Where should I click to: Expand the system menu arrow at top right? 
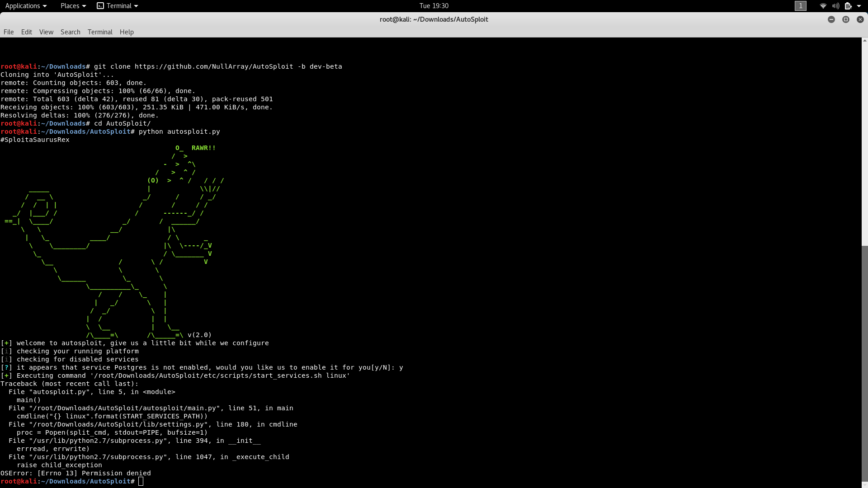coord(859,6)
